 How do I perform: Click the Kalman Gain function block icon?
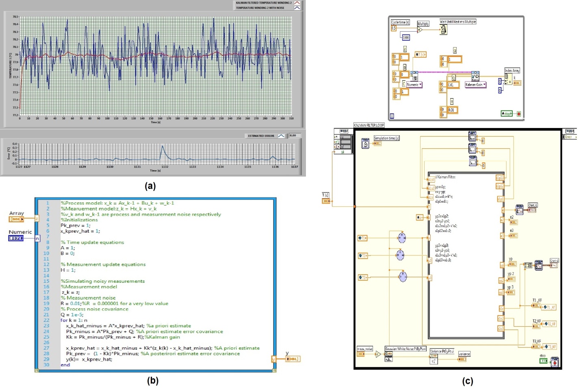(475, 76)
